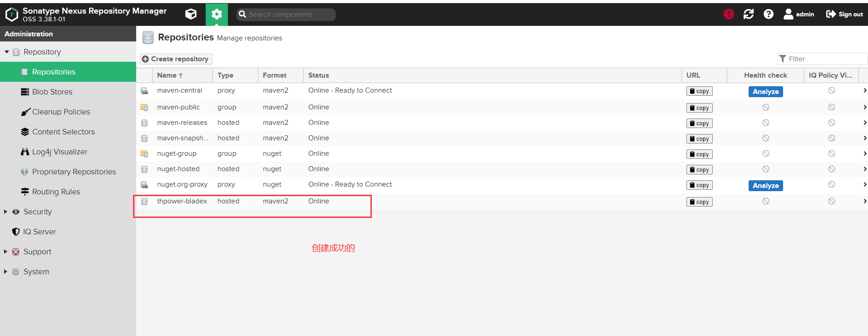
Task: Refresh the page using the refresh icon
Action: coord(749,14)
